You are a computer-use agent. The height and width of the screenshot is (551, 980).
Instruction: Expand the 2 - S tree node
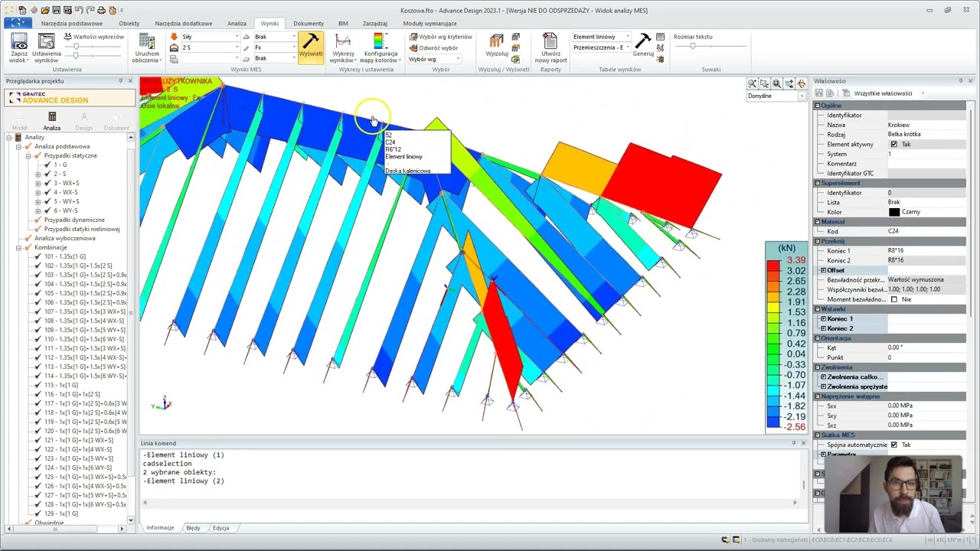click(x=38, y=174)
